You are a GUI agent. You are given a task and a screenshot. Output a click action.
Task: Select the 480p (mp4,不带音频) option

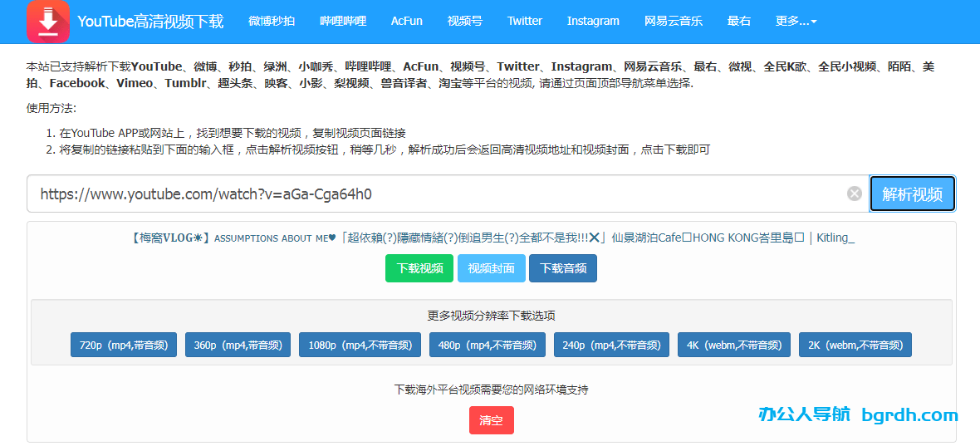tap(488, 345)
